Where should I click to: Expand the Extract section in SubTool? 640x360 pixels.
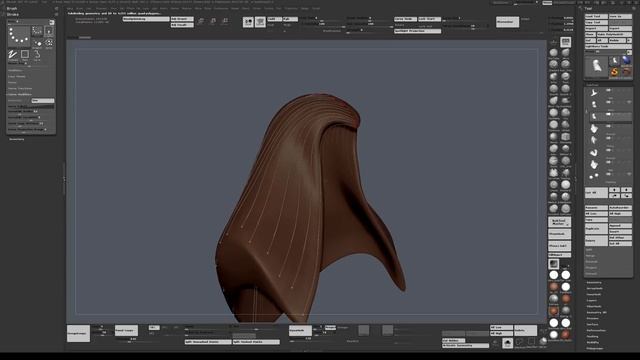591,273
